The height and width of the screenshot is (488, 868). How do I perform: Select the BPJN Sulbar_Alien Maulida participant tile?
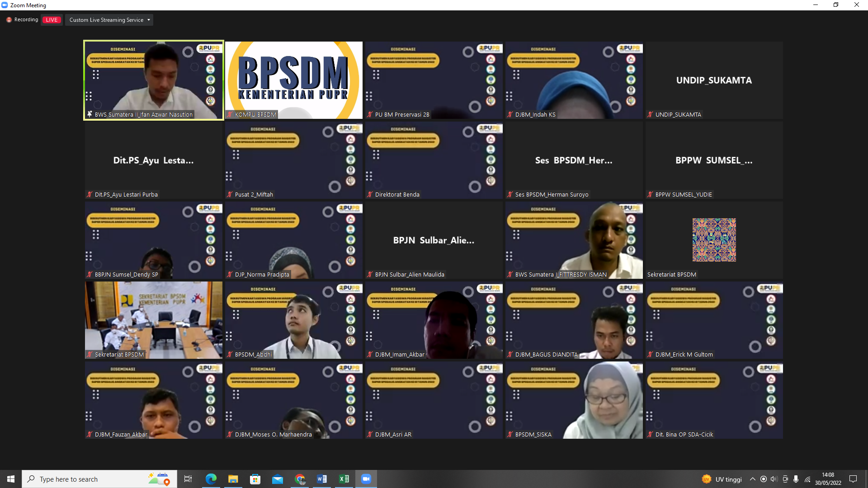click(434, 240)
